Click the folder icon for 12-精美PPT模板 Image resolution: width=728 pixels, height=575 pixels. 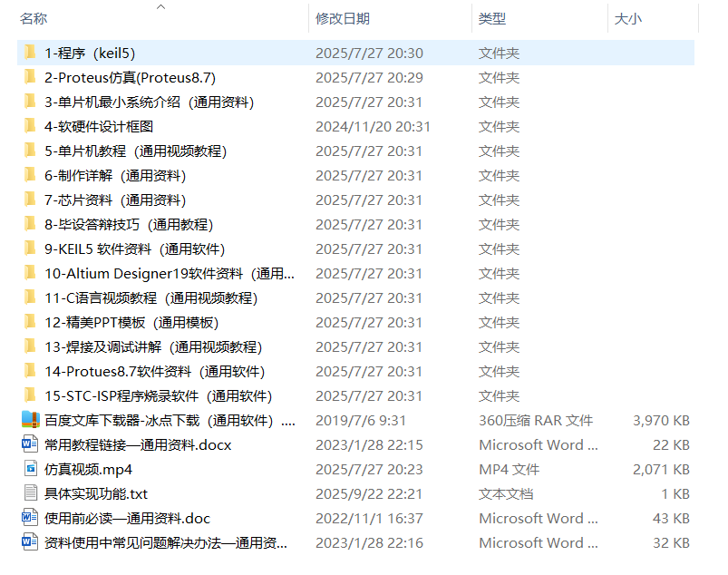(x=30, y=322)
